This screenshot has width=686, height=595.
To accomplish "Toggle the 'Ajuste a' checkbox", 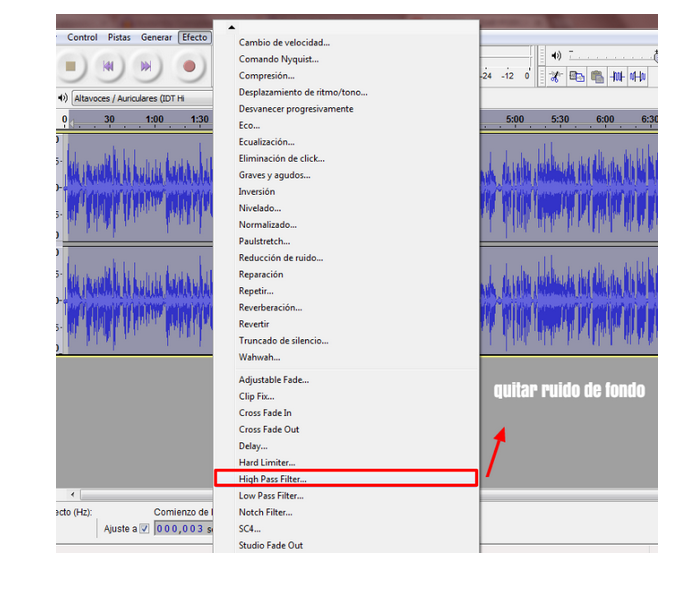I will 144,529.
